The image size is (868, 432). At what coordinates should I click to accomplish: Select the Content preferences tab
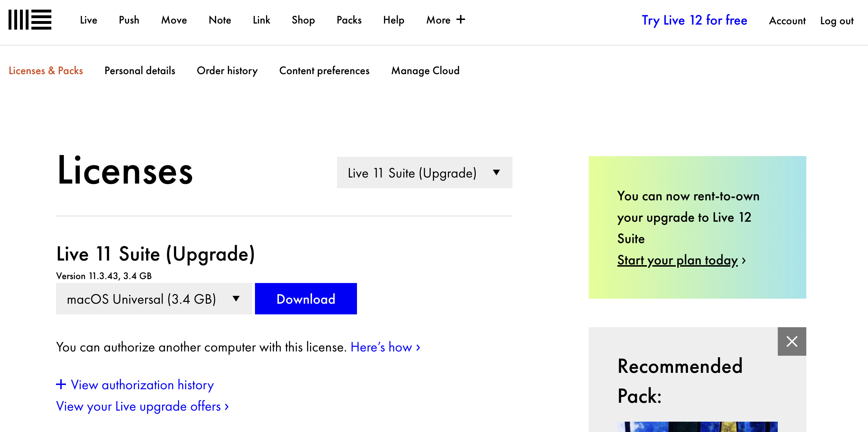[324, 71]
